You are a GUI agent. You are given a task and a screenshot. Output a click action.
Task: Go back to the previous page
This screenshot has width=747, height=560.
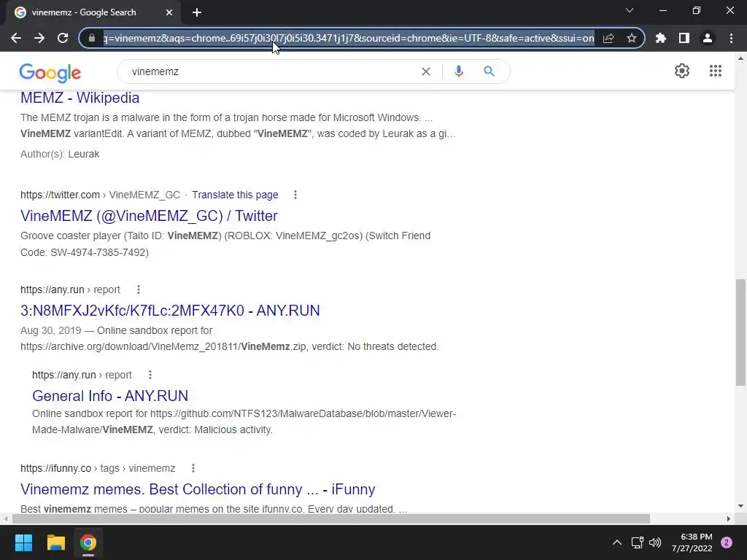coord(16,38)
